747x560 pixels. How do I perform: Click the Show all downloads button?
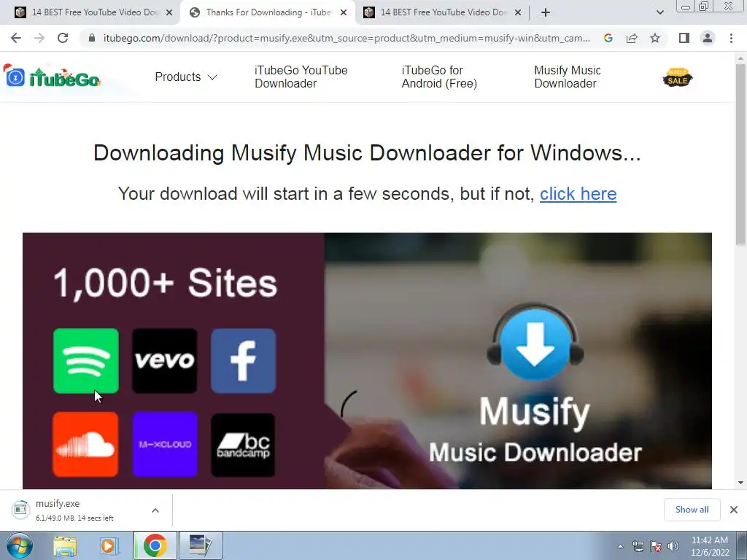(x=692, y=510)
